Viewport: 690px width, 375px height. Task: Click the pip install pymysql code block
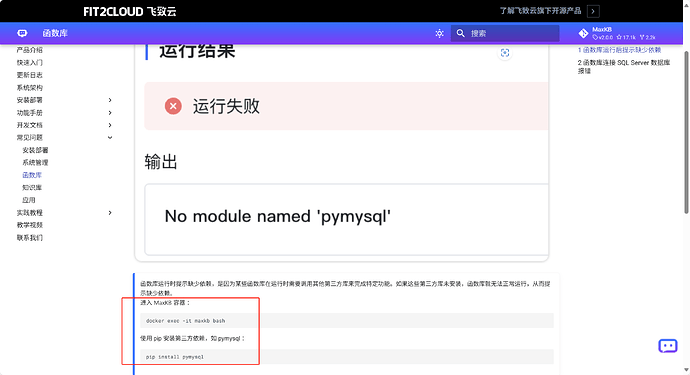tap(347, 357)
